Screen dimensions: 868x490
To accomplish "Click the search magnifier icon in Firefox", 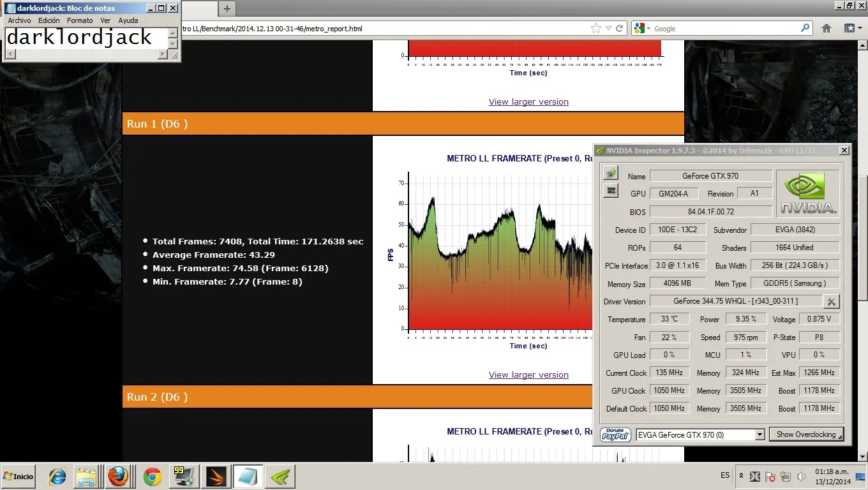I will (x=805, y=29).
